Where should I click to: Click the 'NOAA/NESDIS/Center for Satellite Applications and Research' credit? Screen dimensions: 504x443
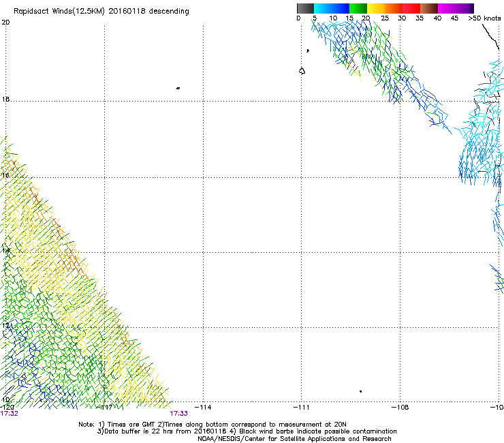click(294, 439)
